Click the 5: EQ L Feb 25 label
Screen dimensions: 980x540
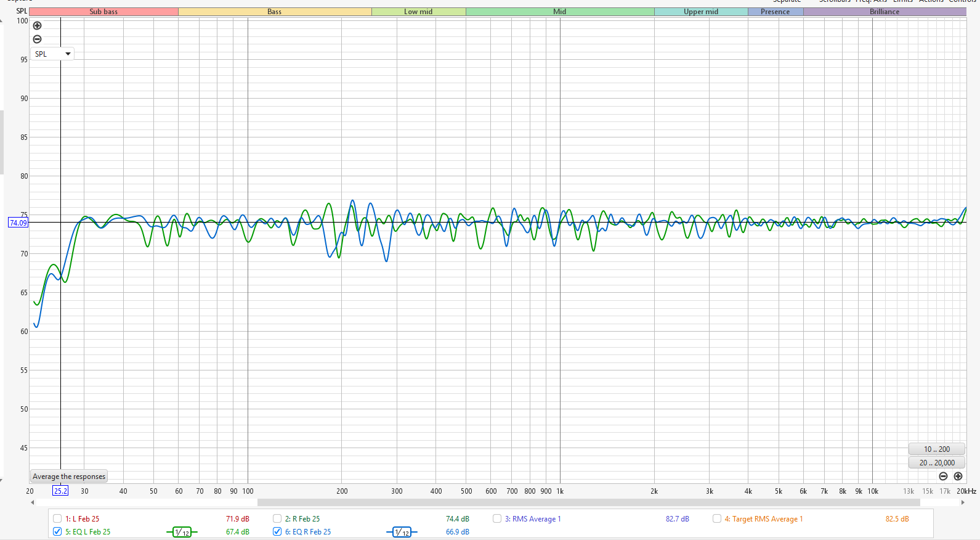click(x=88, y=532)
